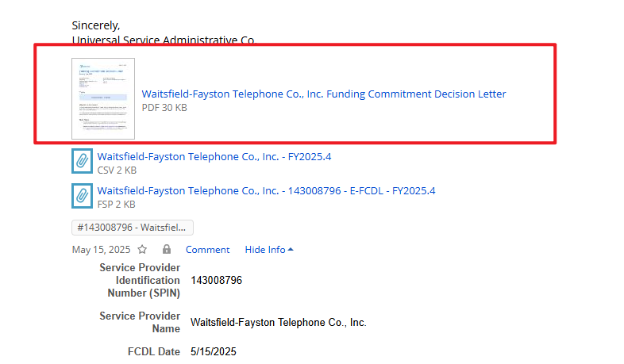Collapse details with Hide Info

click(269, 249)
